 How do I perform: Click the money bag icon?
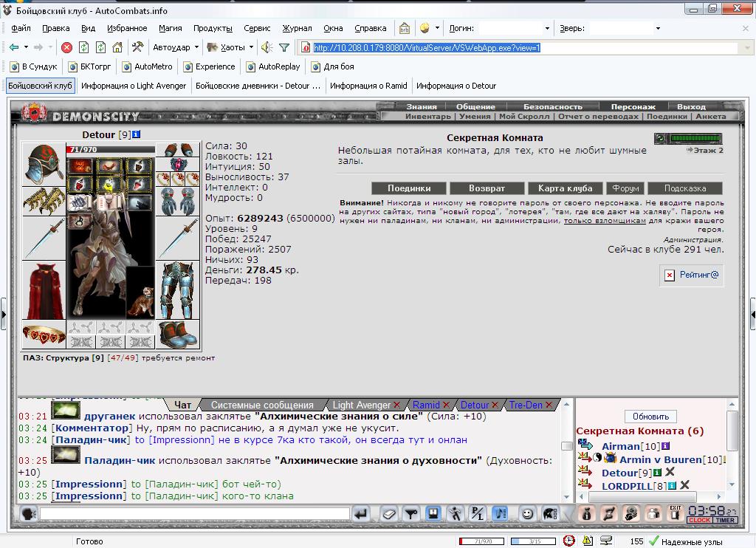[x=586, y=514]
